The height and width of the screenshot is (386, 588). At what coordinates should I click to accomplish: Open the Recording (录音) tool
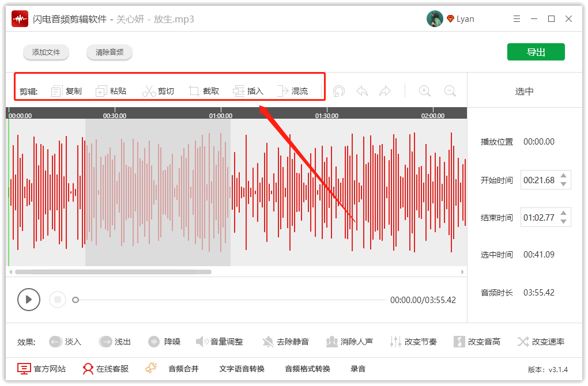pyautogui.click(x=358, y=369)
